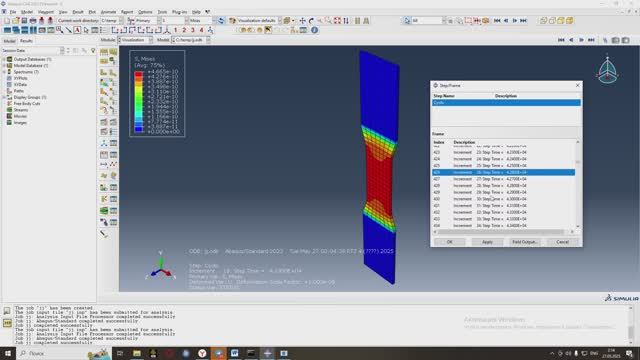This screenshot has width=640, height=360.
Task: Open the Animate menu
Action: (108, 12)
